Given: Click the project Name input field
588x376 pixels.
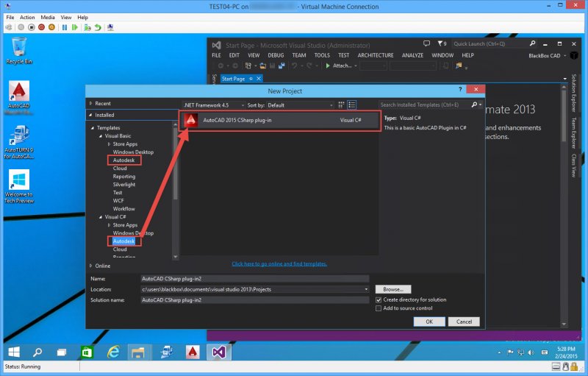Looking at the screenshot, I should [x=254, y=279].
